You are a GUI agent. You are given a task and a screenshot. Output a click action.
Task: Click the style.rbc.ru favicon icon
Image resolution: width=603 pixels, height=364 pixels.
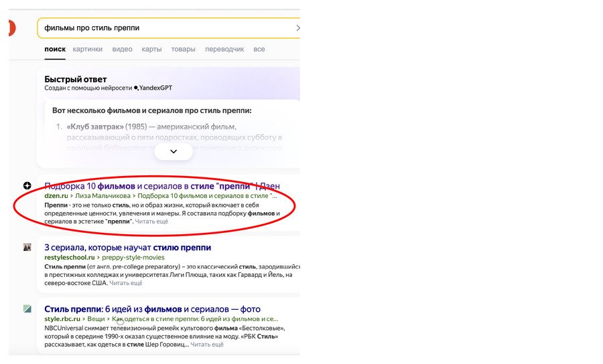tap(27, 308)
